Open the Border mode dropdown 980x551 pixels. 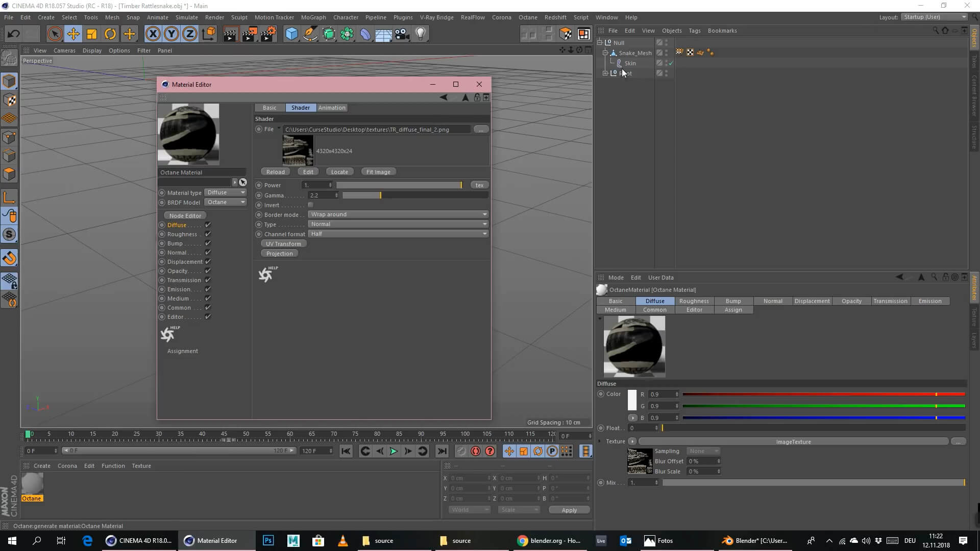tap(398, 214)
